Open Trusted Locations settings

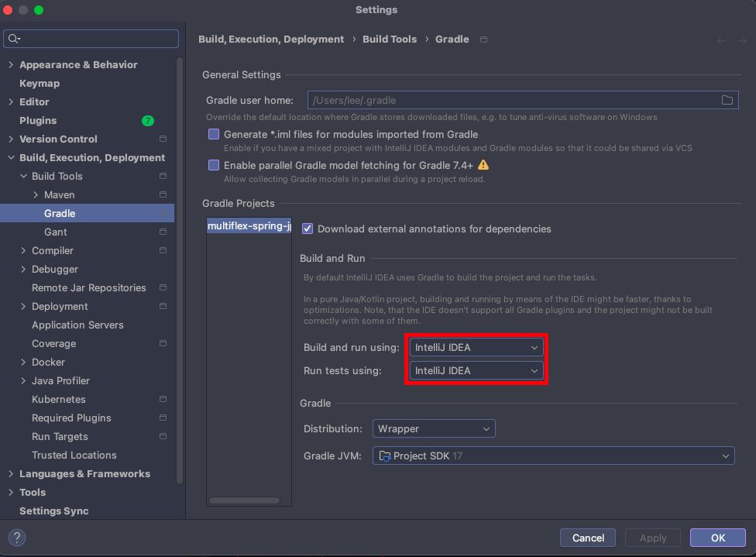[x=74, y=456]
